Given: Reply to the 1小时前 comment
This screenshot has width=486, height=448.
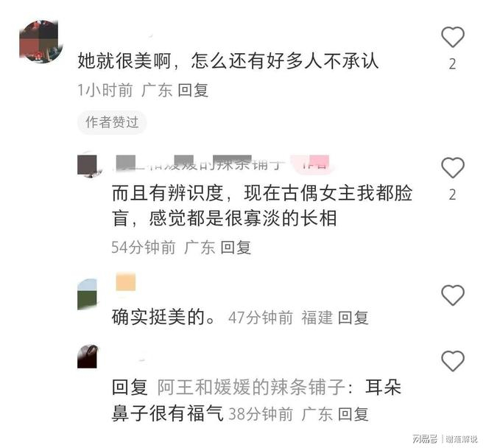Looking at the screenshot, I should click(x=192, y=91).
